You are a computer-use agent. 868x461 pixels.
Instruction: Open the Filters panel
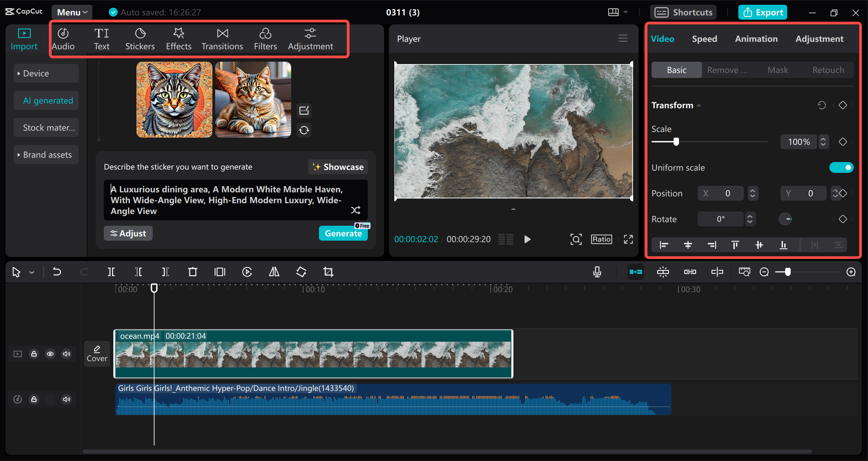(265, 38)
